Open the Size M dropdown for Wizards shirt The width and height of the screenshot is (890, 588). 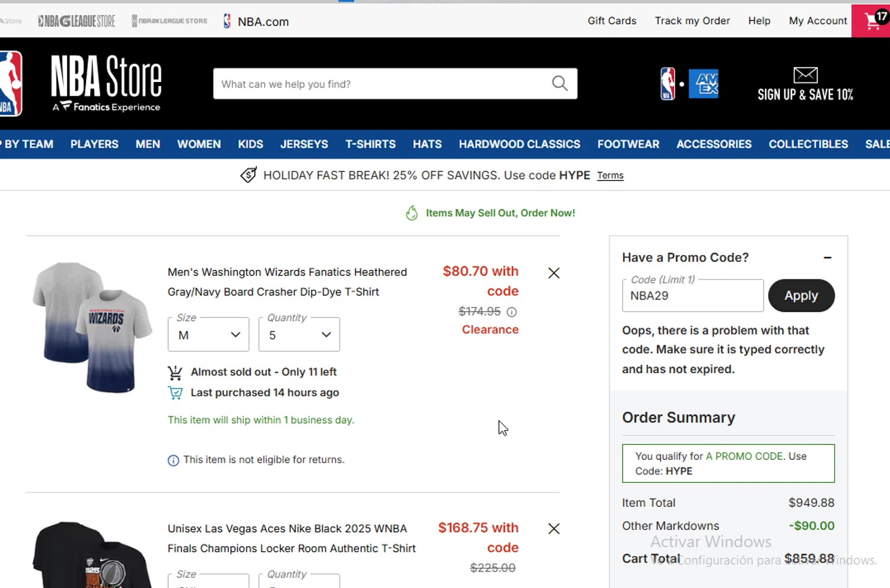pos(208,335)
